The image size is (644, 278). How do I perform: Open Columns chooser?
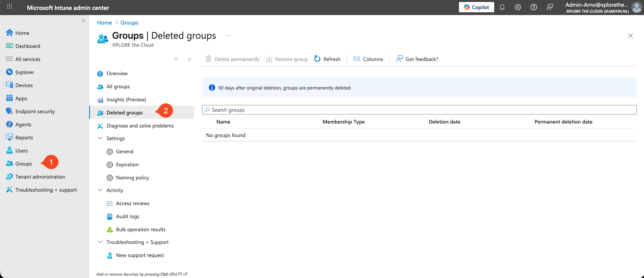368,59
